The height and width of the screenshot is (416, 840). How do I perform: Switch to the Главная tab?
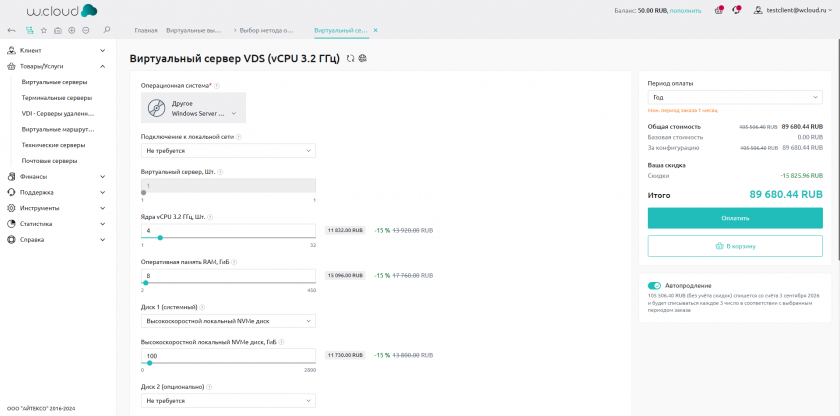point(146,31)
